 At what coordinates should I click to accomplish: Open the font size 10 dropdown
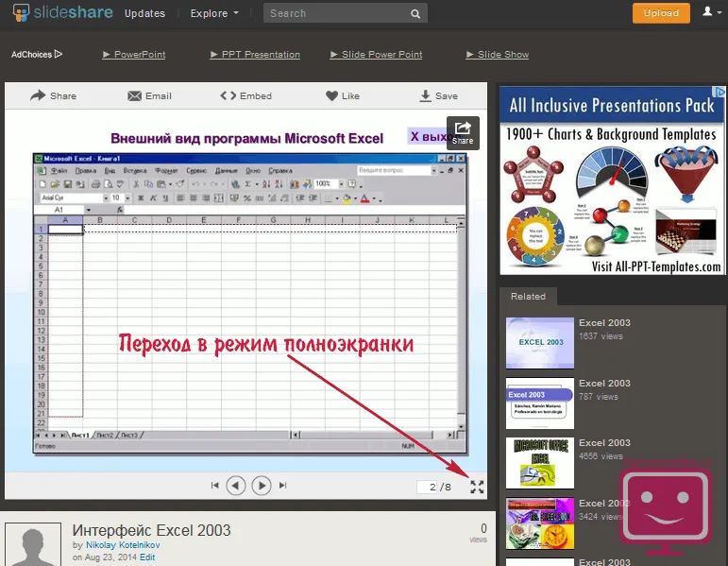[127, 198]
